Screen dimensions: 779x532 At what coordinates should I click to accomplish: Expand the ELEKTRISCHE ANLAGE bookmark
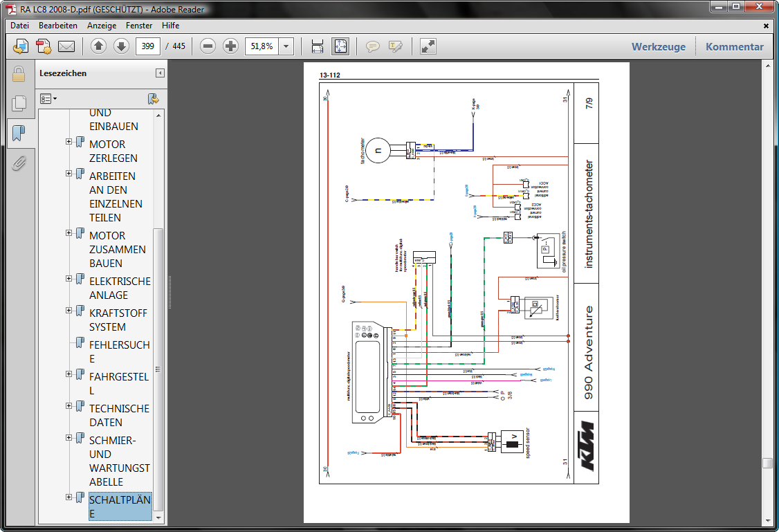69,279
